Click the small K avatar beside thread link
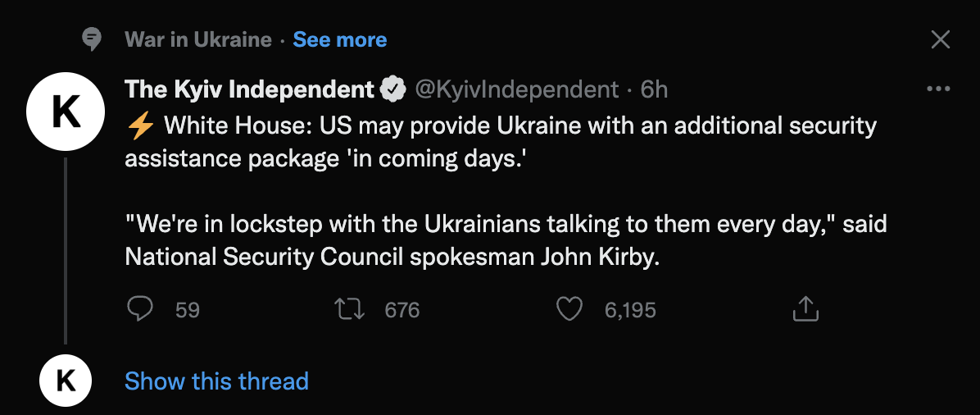The height and width of the screenshot is (415, 980). 66,381
